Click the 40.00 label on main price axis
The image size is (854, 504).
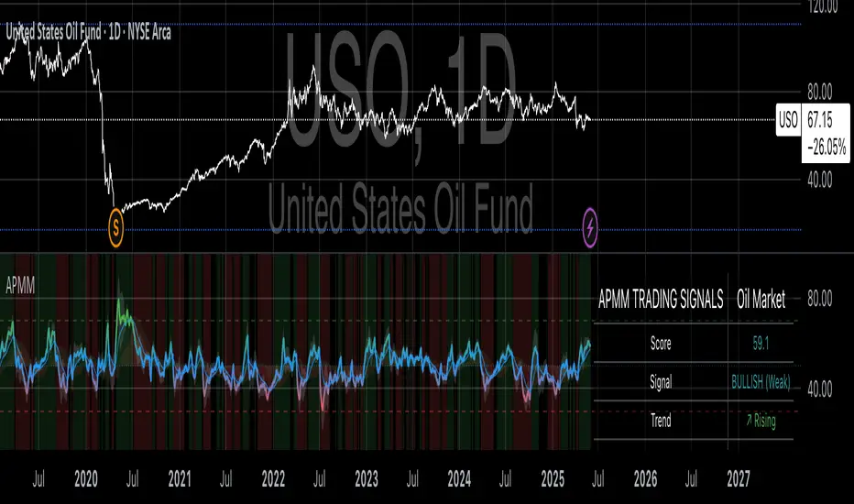pos(820,180)
